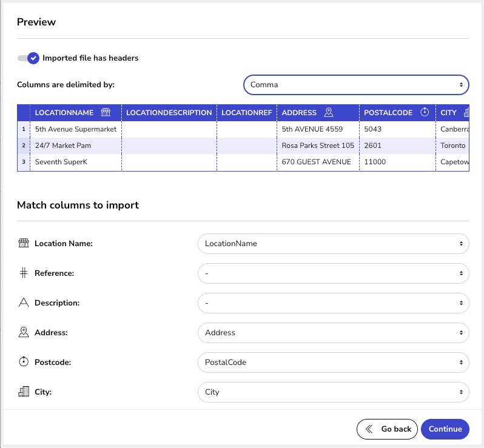The image size is (484, 448).
Task: Select the 24/7 Market Pam preview row
Action: click(x=243, y=145)
